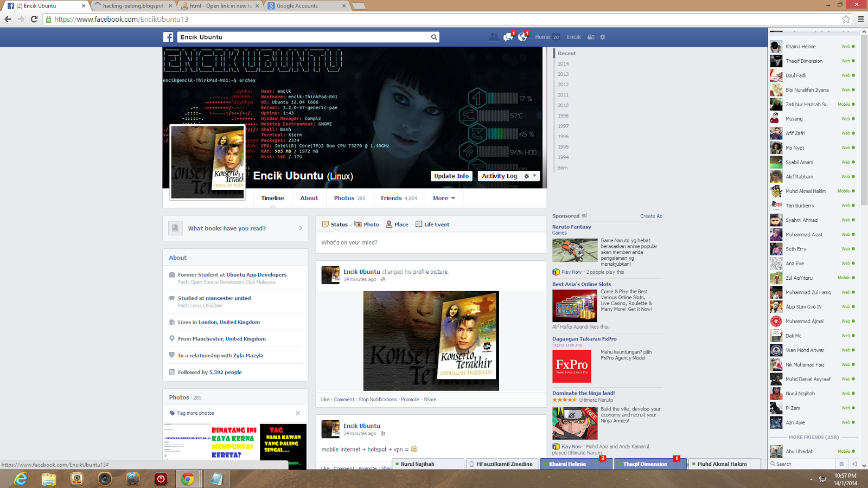Image resolution: width=868 pixels, height=488 pixels.
Task: Select the Life Event composer option
Action: click(432, 224)
